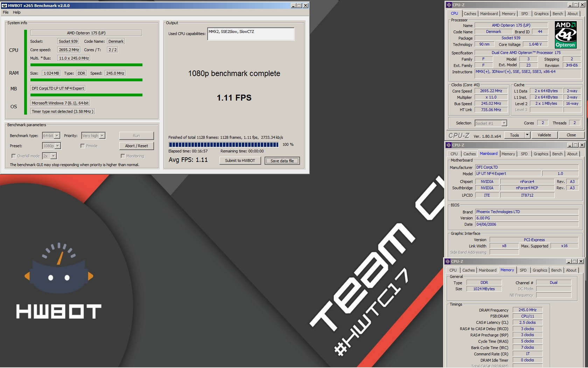
Task: Click Save data file button
Action: (282, 161)
